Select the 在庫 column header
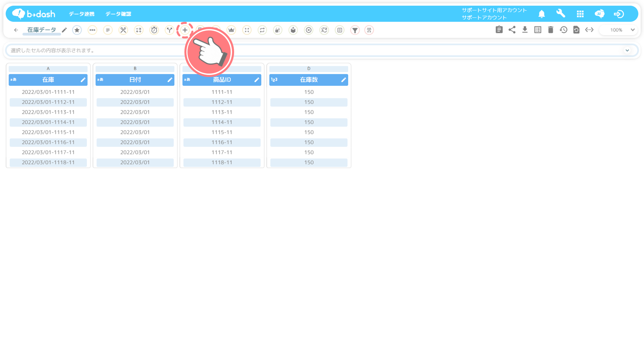The image size is (644, 362). pyautogui.click(x=48, y=80)
